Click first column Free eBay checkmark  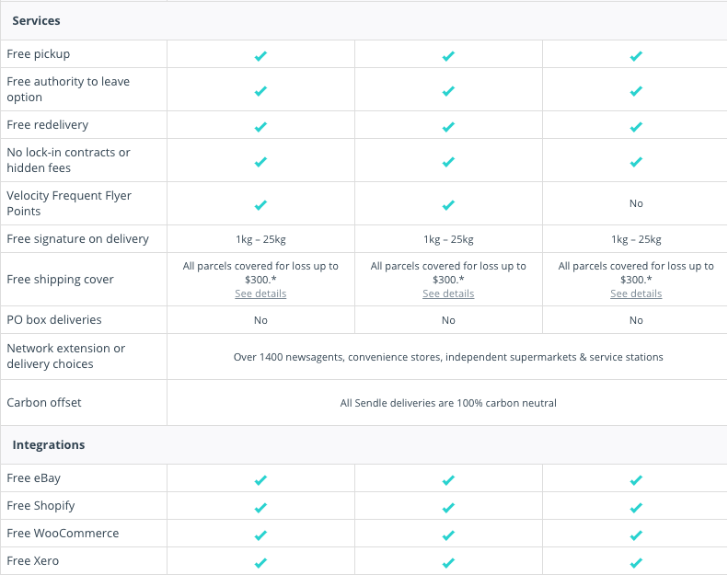point(260,480)
